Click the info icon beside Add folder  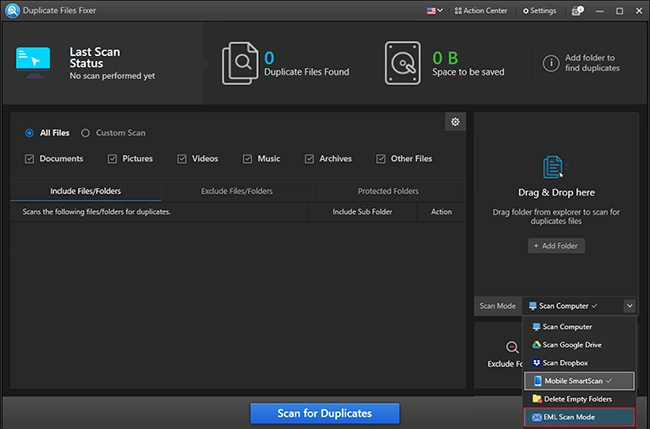(x=551, y=63)
